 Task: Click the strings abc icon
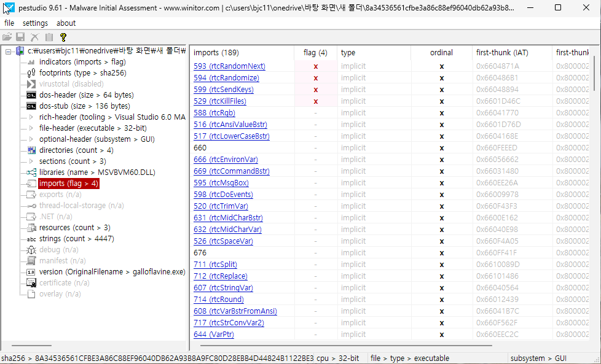pos(31,239)
